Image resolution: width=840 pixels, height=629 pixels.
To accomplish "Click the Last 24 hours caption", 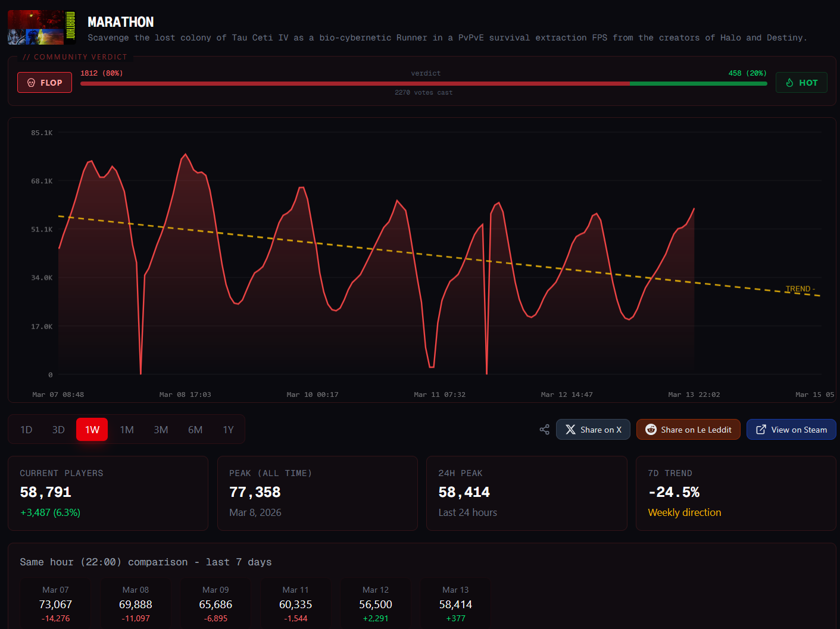I will 468,512.
